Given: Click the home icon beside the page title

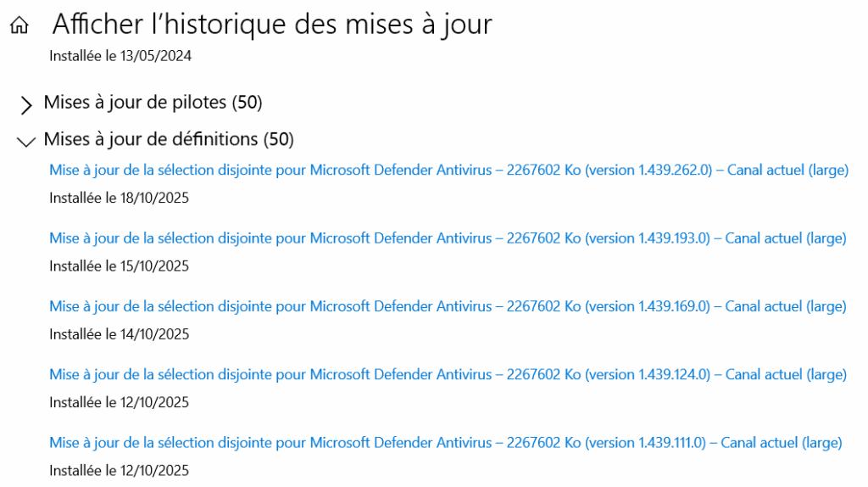Looking at the screenshot, I should 19,26.
